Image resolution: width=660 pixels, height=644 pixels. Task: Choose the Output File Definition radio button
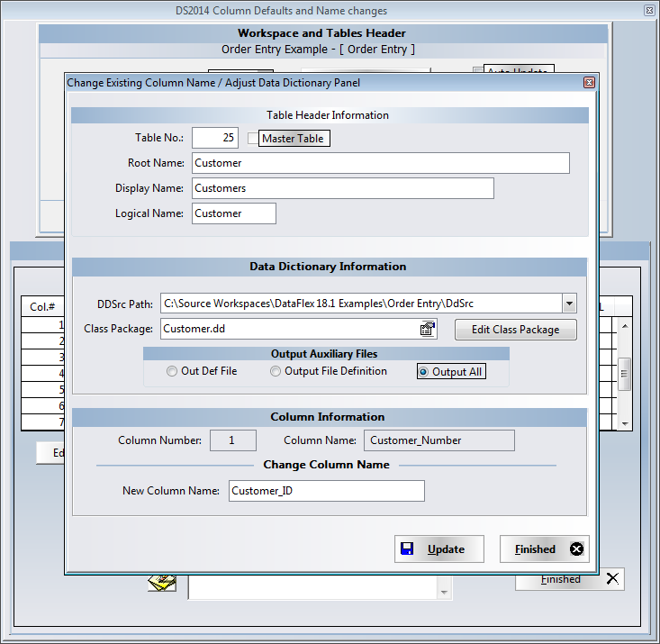point(276,371)
